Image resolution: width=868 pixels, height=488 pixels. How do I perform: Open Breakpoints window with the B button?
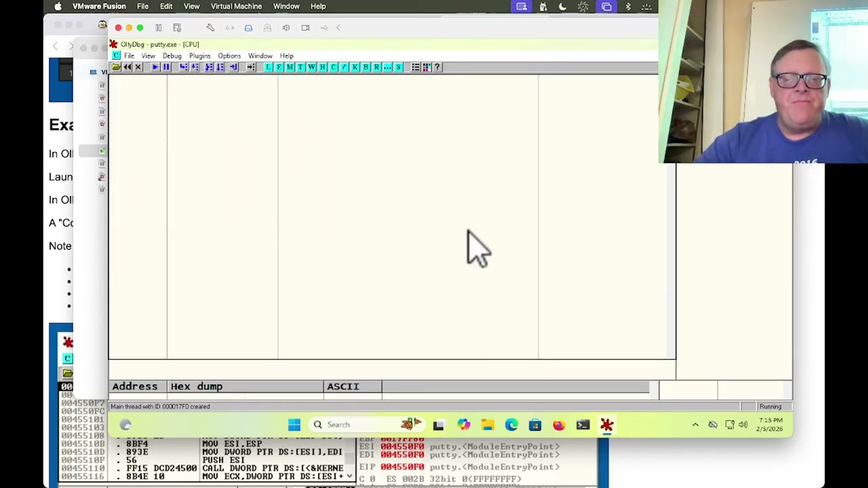click(x=366, y=67)
